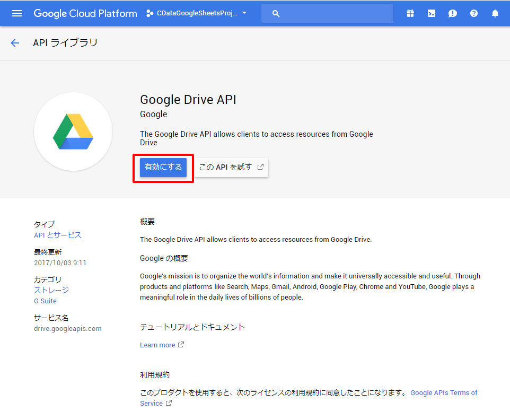Open the help question mark icon

pos(474,13)
